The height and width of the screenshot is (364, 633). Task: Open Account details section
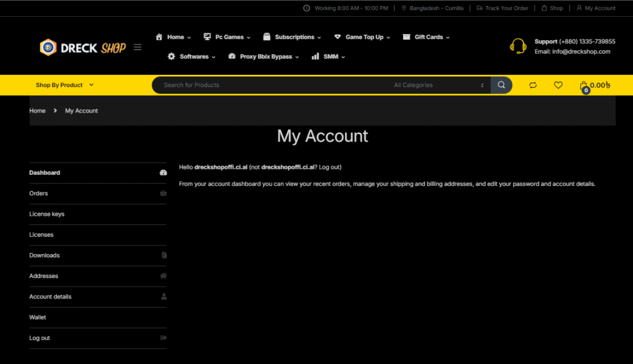98,297
